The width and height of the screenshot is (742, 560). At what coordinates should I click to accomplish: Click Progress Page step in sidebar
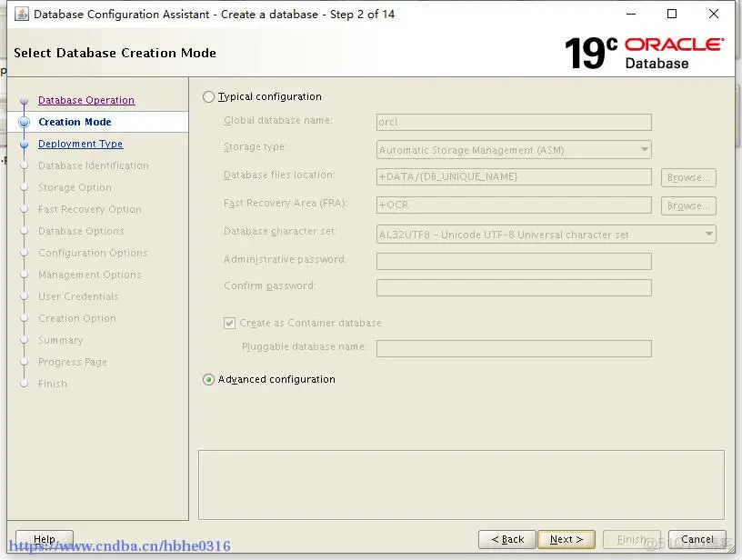(73, 362)
